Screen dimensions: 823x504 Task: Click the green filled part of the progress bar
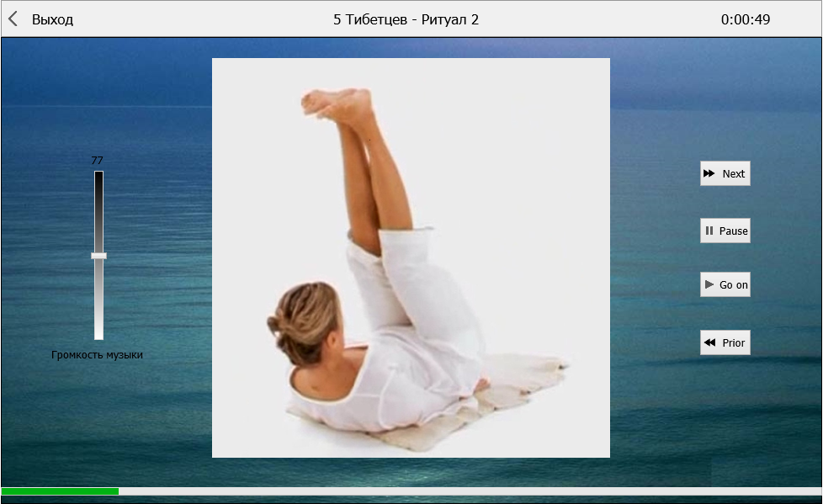coord(59,491)
